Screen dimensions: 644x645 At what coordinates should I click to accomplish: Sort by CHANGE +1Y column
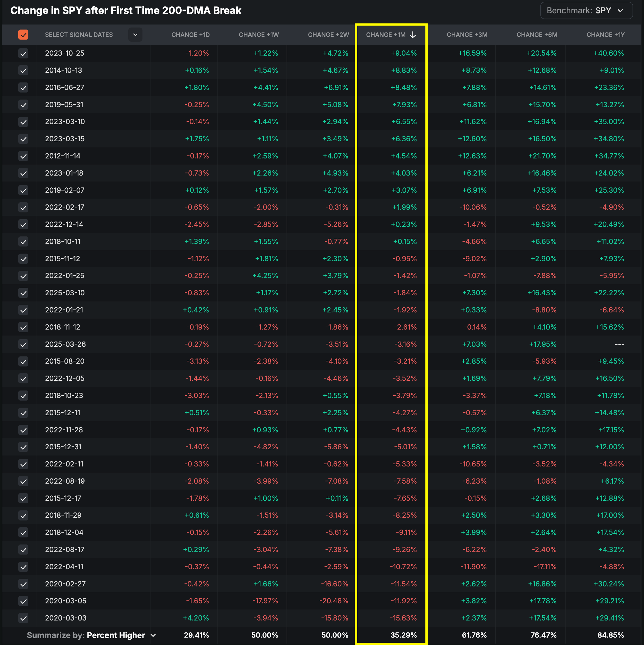coord(605,35)
